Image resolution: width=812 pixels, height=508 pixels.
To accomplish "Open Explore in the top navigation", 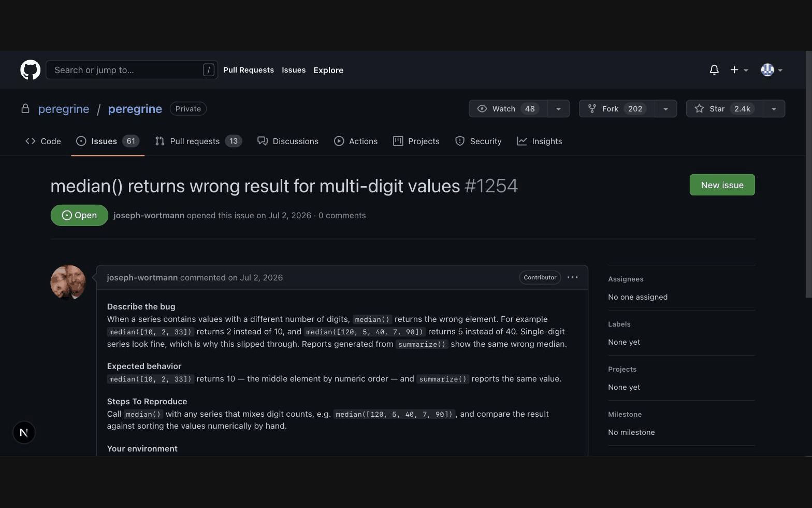I will pos(328,70).
